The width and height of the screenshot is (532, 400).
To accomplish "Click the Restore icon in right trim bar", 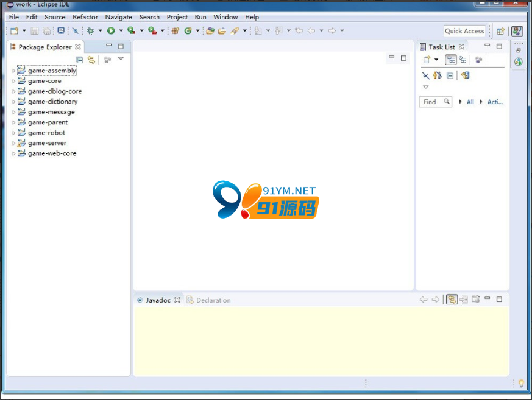I will coord(518,51).
